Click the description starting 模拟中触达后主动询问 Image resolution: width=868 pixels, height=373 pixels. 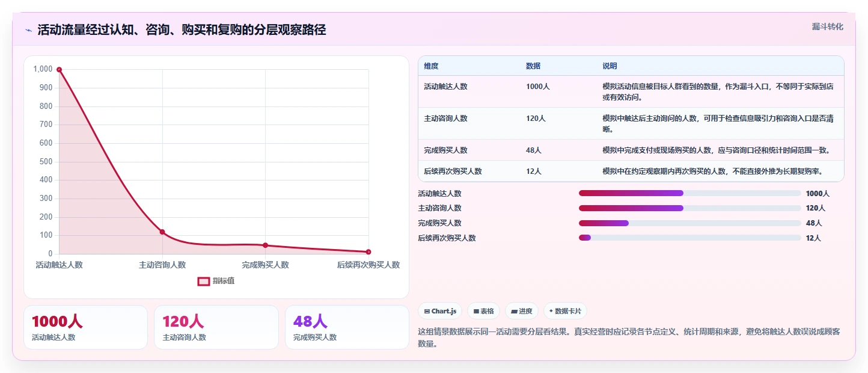point(718,123)
